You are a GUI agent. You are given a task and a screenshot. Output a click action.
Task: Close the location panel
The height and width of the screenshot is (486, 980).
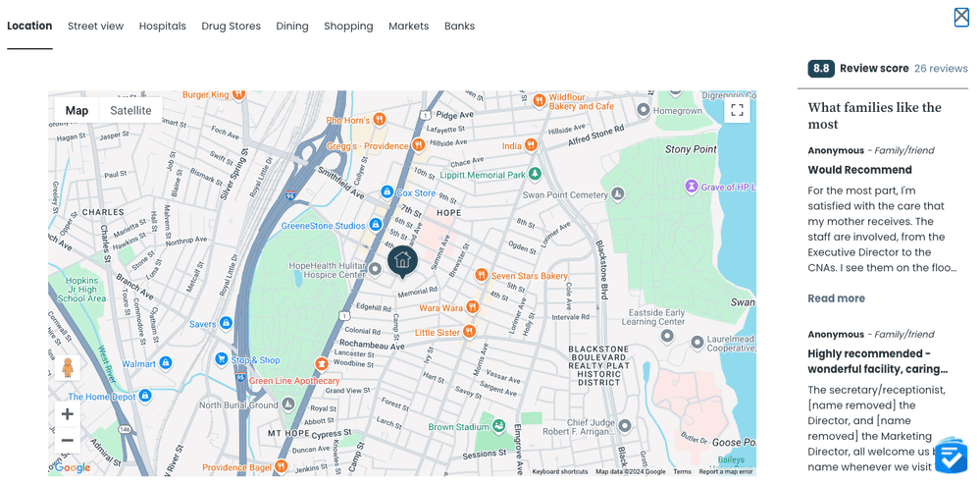tap(961, 17)
